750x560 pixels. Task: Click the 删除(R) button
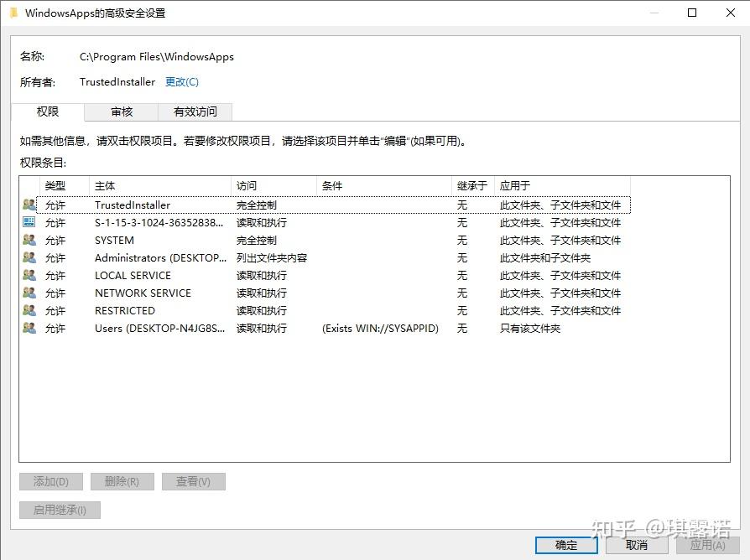coord(122,482)
